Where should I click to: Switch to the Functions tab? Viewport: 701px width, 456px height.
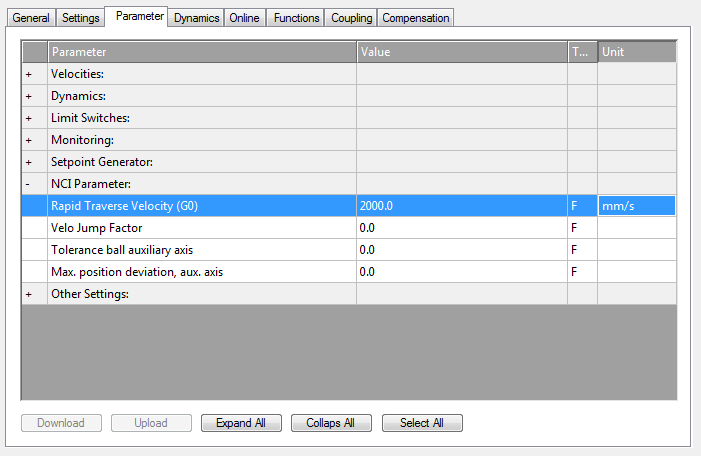click(296, 18)
